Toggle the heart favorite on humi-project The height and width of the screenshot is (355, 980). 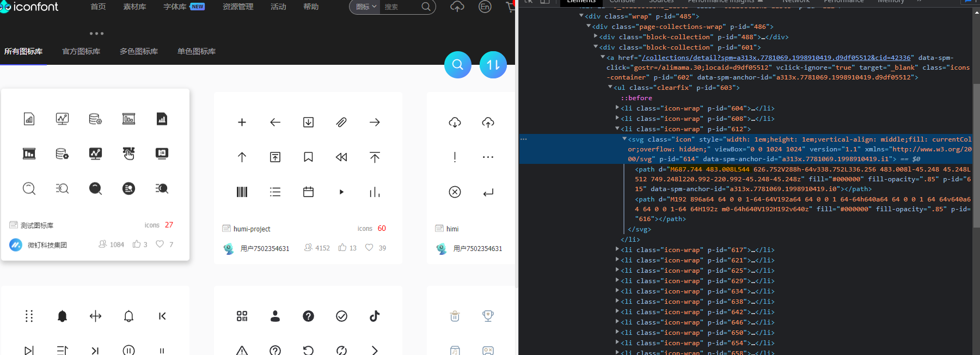(x=369, y=247)
